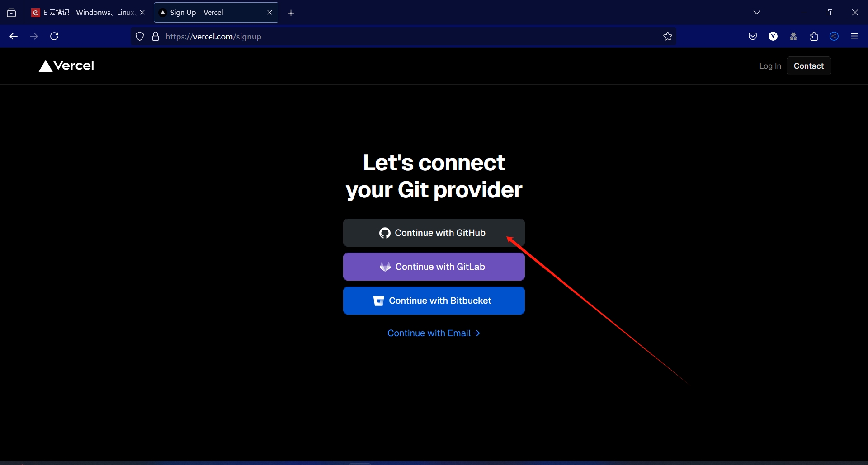Click the shield tracking protection icon
Screen dimensions: 868x465
[x=140, y=37]
